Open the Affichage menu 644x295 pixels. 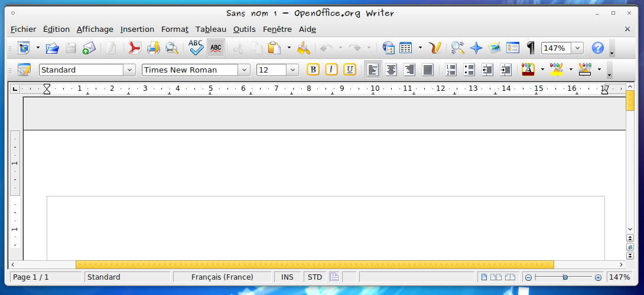[x=95, y=29]
